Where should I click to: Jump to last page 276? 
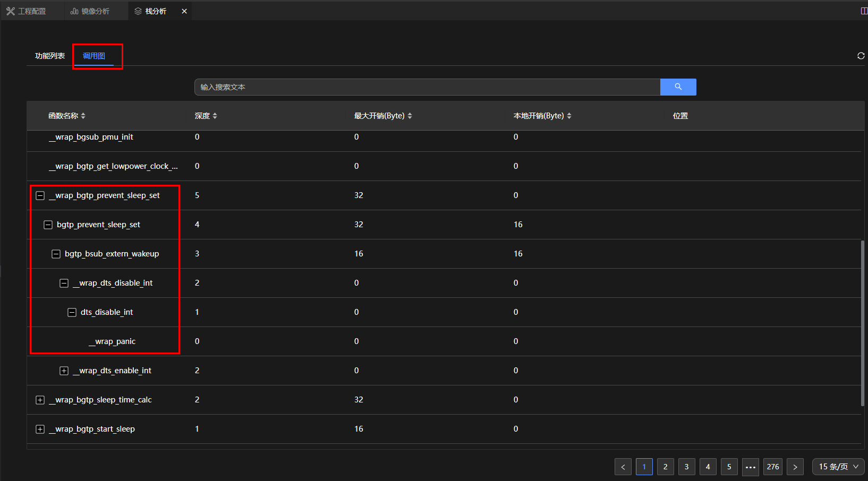pos(772,467)
